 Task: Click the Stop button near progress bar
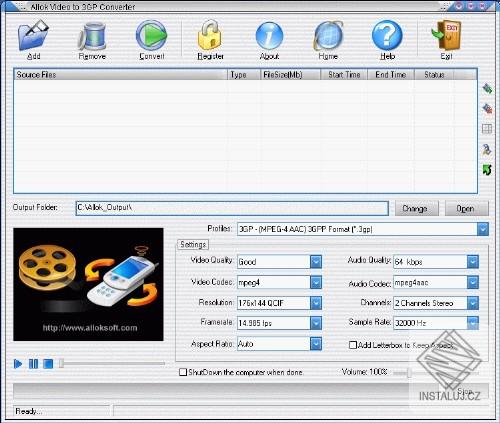click(465, 391)
